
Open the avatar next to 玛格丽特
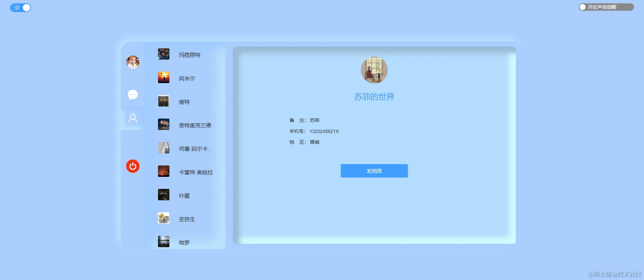tap(164, 54)
